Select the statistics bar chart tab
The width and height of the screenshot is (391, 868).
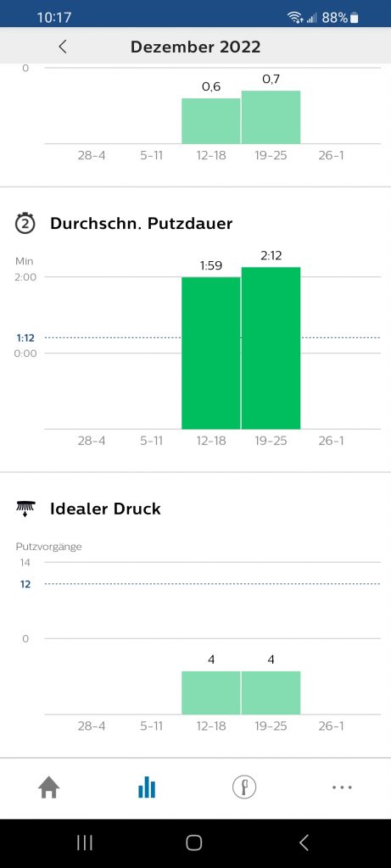146,787
